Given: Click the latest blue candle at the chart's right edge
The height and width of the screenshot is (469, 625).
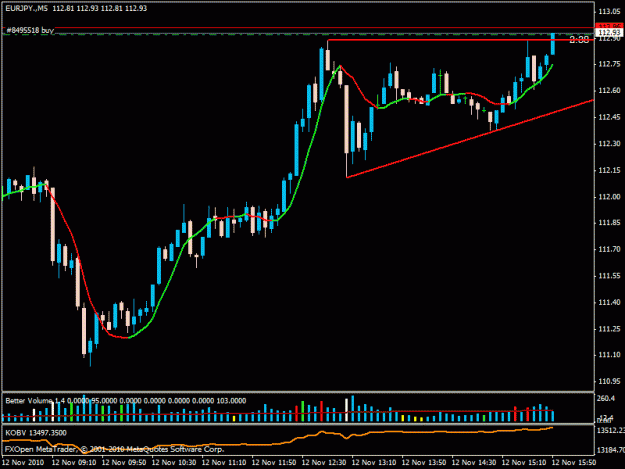Looking at the screenshot, I should [x=553, y=44].
